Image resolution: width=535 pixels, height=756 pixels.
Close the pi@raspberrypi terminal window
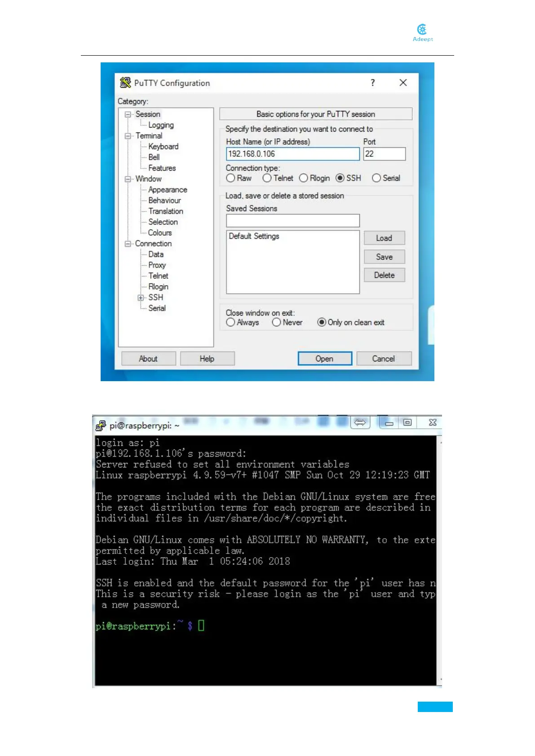(432, 422)
